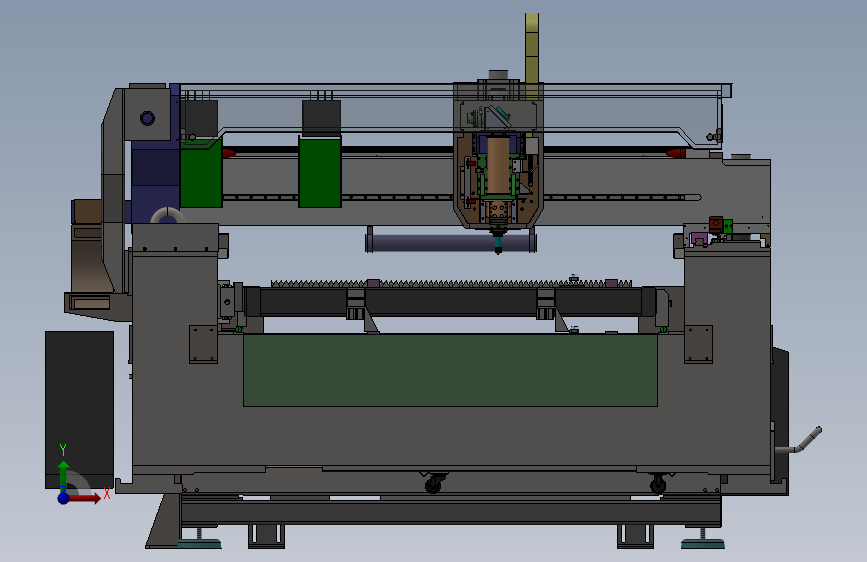Select the purple roller tube under the gantry beam
Screen dimensions: 867x562
[451, 243]
